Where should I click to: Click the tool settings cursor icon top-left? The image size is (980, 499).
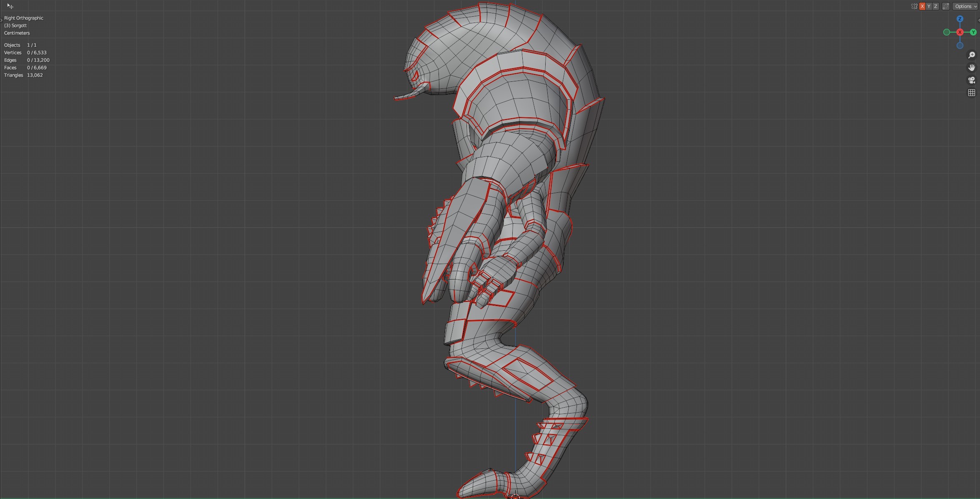point(10,6)
